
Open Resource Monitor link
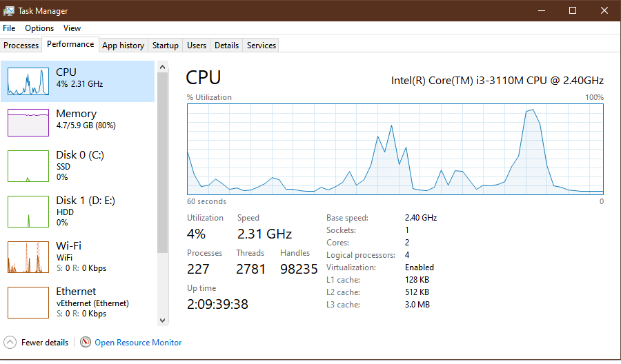tap(138, 343)
